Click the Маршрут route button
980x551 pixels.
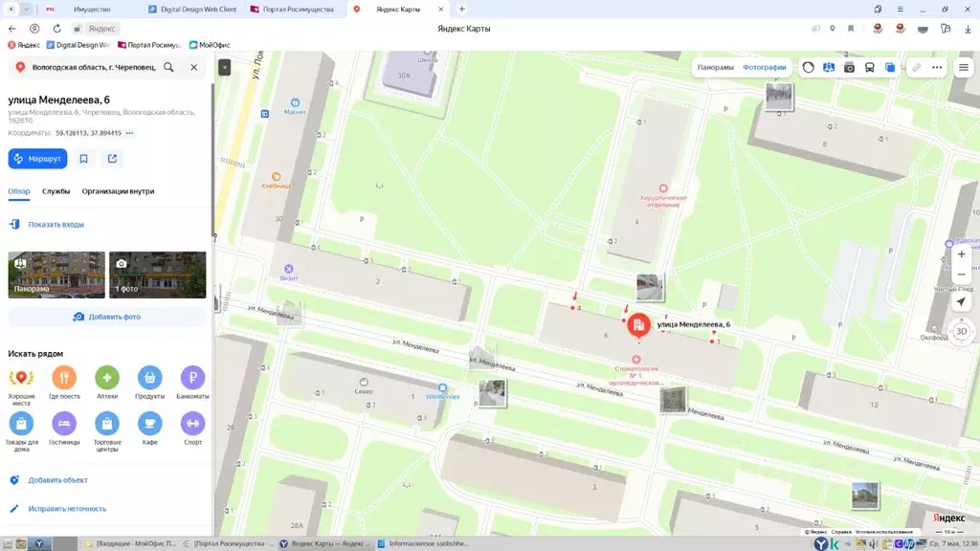37,159
